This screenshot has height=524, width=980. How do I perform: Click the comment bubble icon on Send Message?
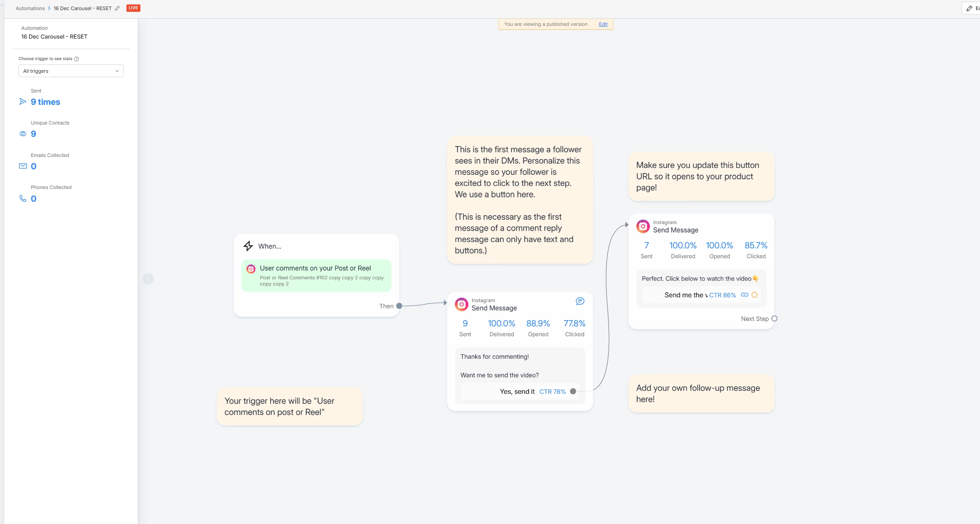point(580,301)
